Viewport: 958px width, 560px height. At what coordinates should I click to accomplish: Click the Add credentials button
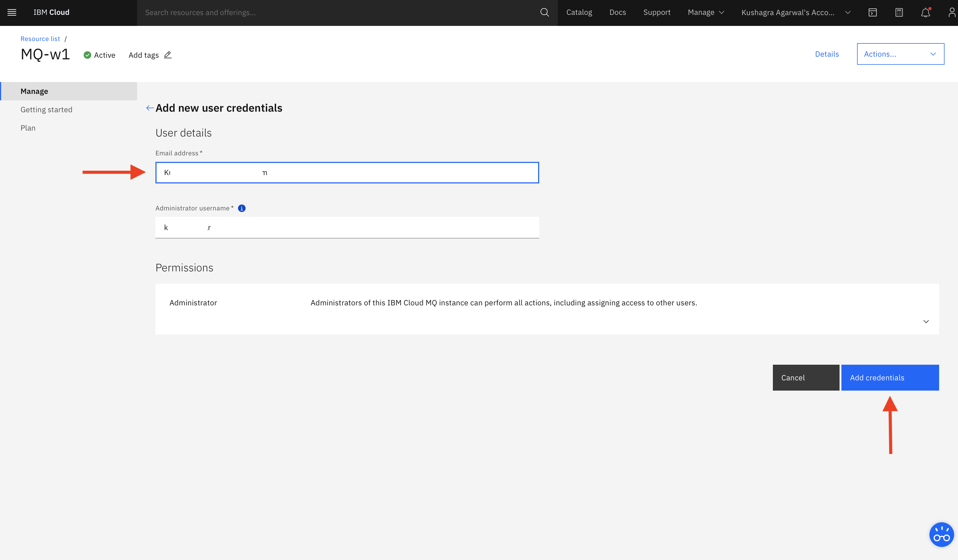click(x=889, y=378)
